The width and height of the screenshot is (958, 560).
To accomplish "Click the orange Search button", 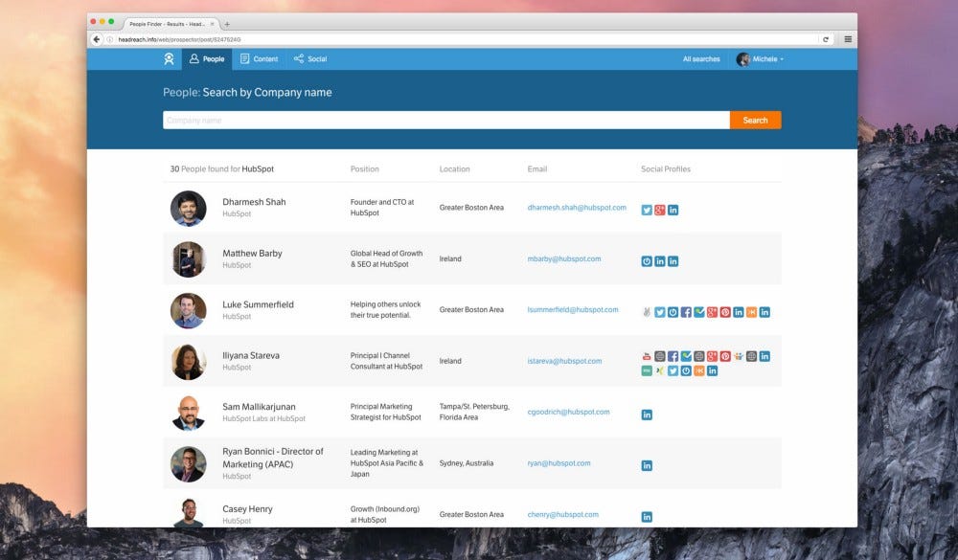I will (755, 121).
